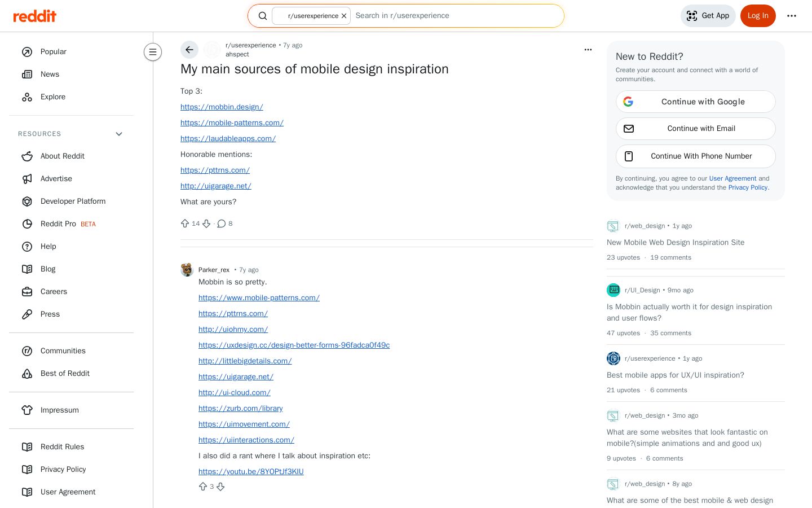Open the mobbin.design link in the post

(222, 107)
